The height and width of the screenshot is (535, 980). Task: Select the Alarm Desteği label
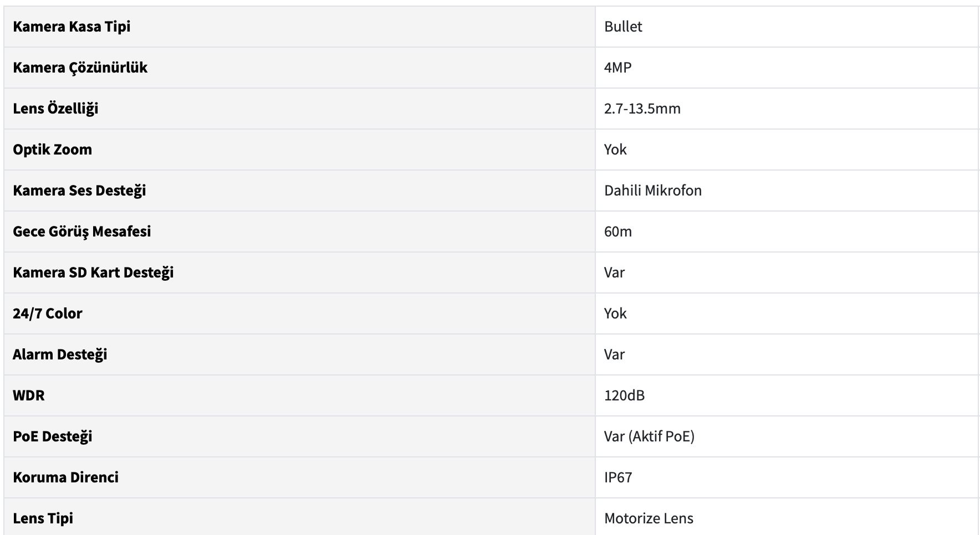click(60, 354)
